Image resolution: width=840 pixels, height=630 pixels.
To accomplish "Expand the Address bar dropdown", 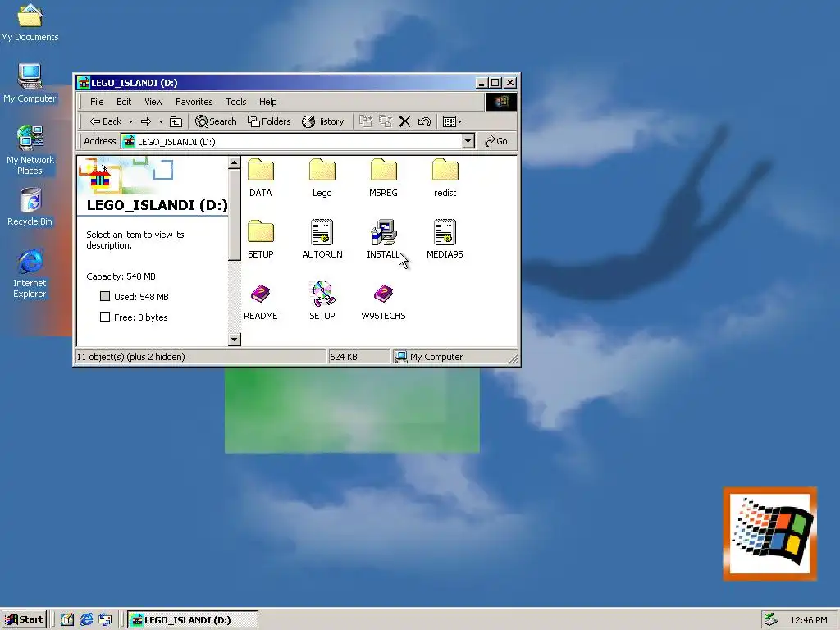I will click(x=468, y=141).
